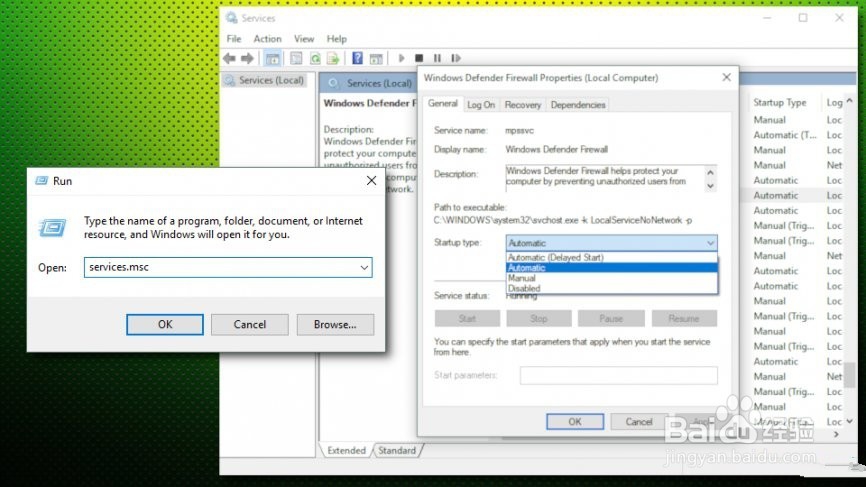Click OK in the Run dialog
The image size is (866, 487).
(165, 325)
